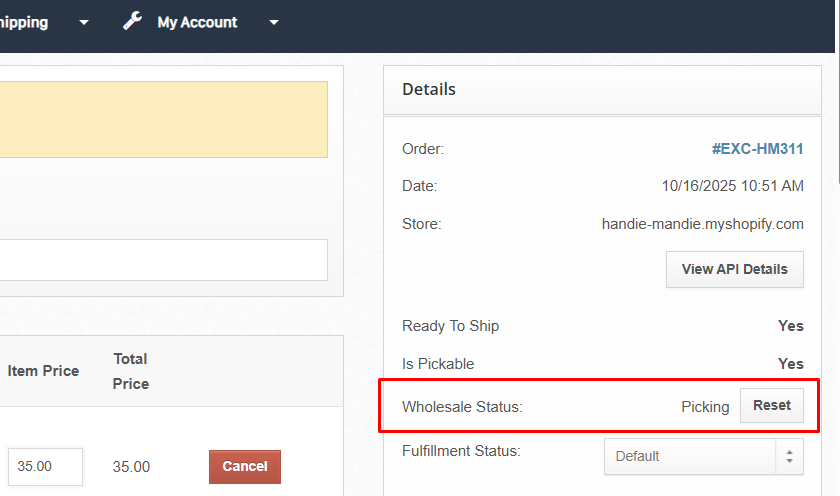Click the wrench icon beside My Account
The width and height of the screenshot is (840, 496).
click(132, 21)
